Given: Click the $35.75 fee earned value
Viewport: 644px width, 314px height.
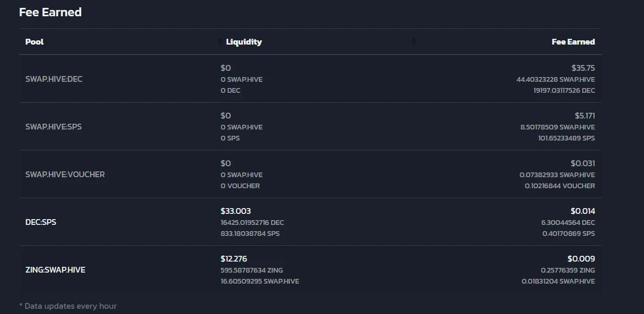Looking at the screenshot, I should pos(583,68).
